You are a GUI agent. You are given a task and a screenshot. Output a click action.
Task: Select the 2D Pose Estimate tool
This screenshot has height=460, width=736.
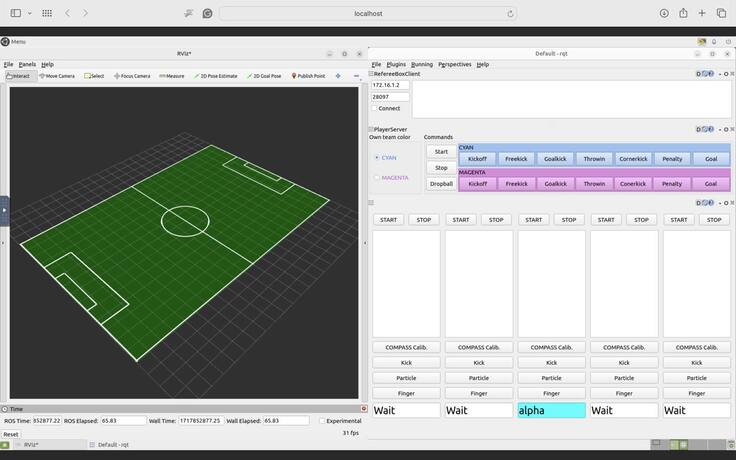pyautogui.click(x=216, y=76)
